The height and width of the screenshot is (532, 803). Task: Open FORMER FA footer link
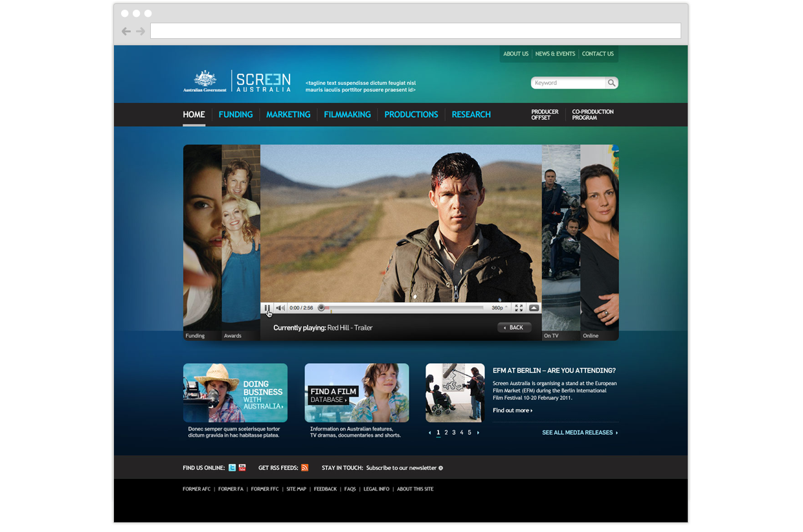pos(231,489)
